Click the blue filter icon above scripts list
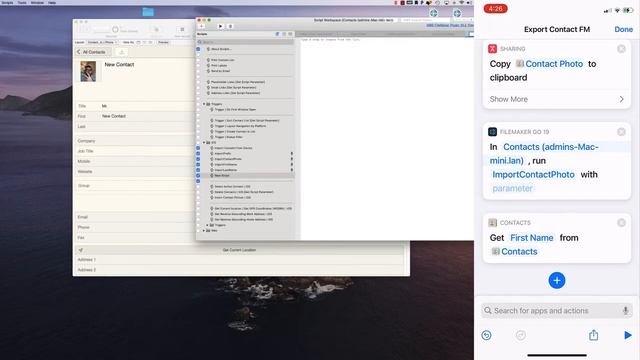The height and width of the screenshot is (360, 640). coord(278,34)
